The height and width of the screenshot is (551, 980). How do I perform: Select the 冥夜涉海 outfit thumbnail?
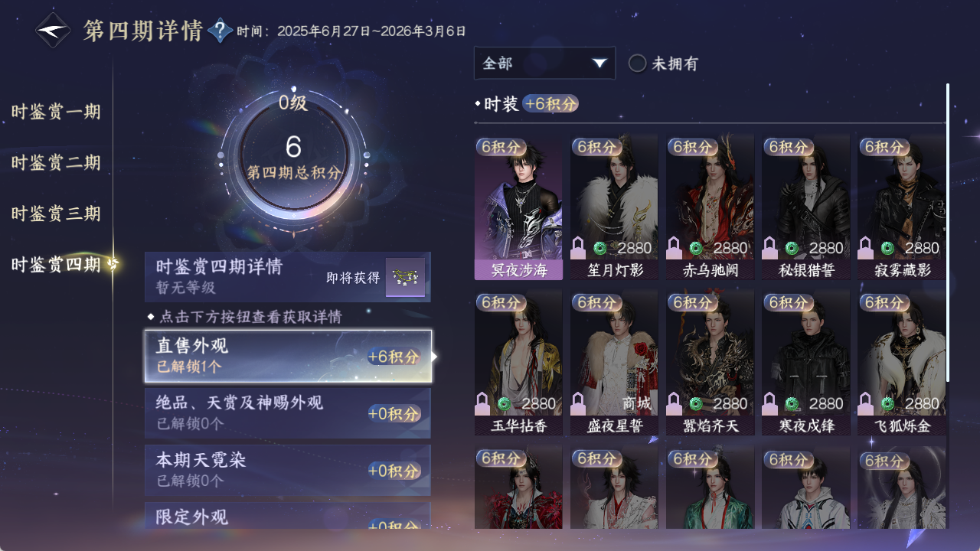[x=518, y=207]
